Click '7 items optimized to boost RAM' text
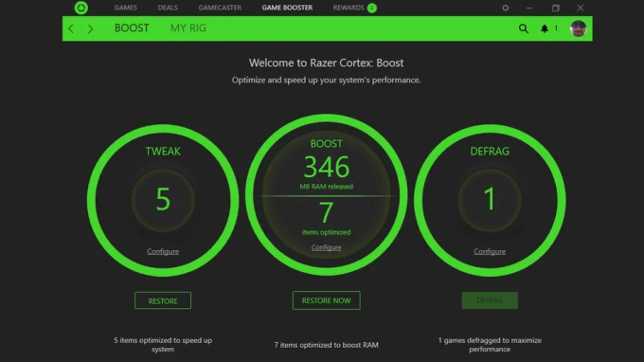This screenshot has width=644, height=362. (x=326, y=345)
